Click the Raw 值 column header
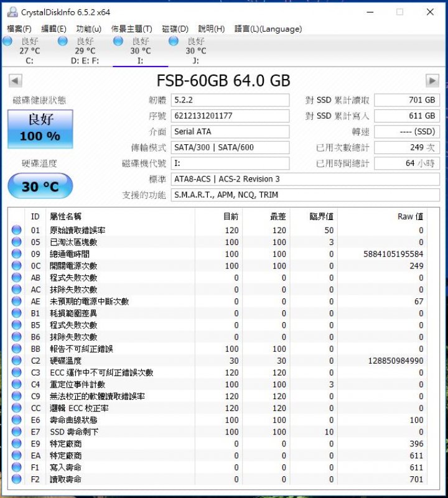The image size is (448, 498). point(410,216)
